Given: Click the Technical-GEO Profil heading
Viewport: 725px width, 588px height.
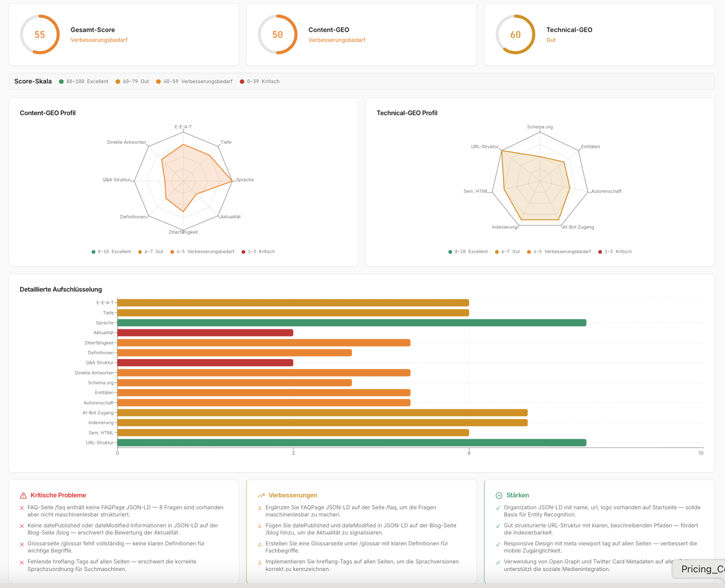Looking at the screenshot, I should pos(407,113).
